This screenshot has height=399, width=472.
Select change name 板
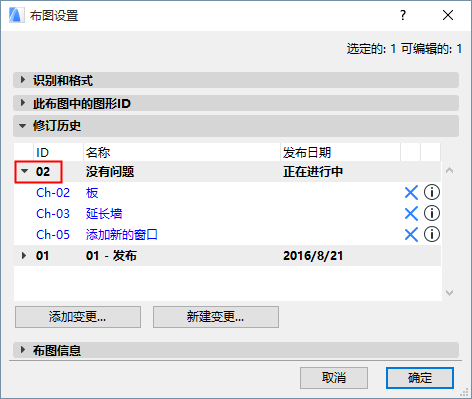coord(92,193)
